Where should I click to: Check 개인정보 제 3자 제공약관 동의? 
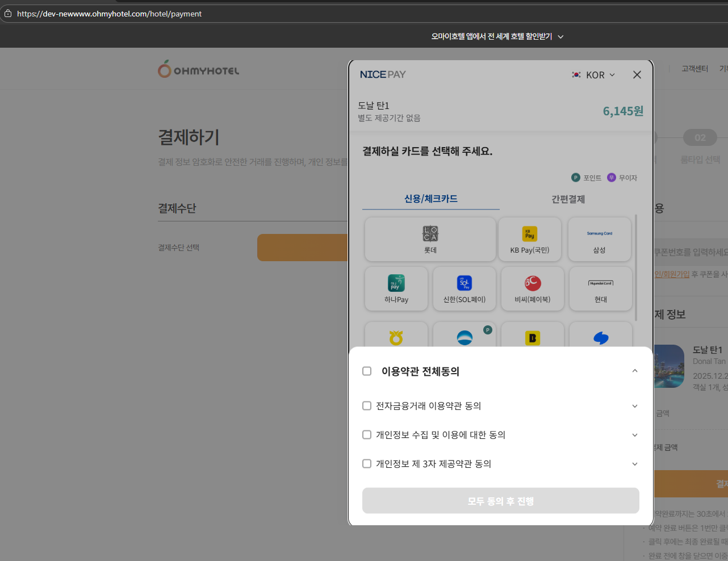(367, 463)
